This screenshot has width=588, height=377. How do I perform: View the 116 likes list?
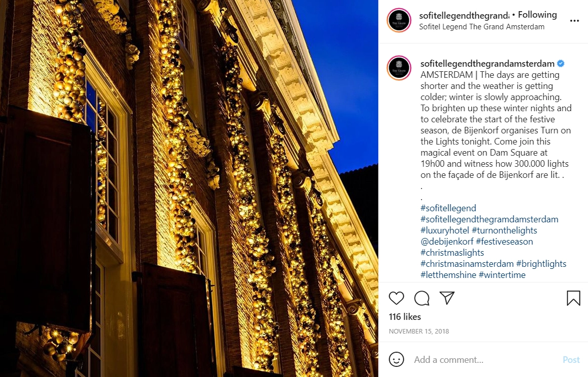tap(405, 317)
